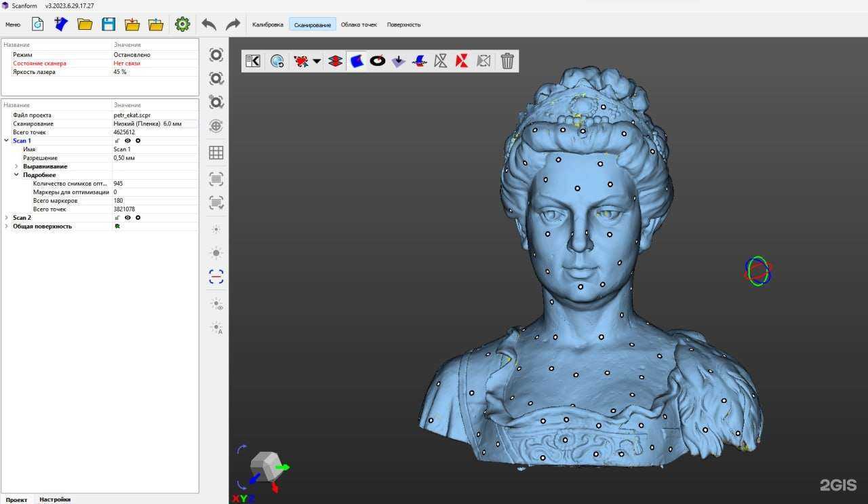Click the Яркость лазера 45 % value
868x504 pixels.
120,72
